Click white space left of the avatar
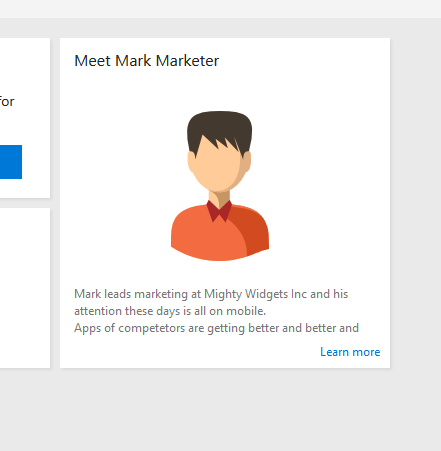Screen dimensions: 441x451 pos(120,186)
